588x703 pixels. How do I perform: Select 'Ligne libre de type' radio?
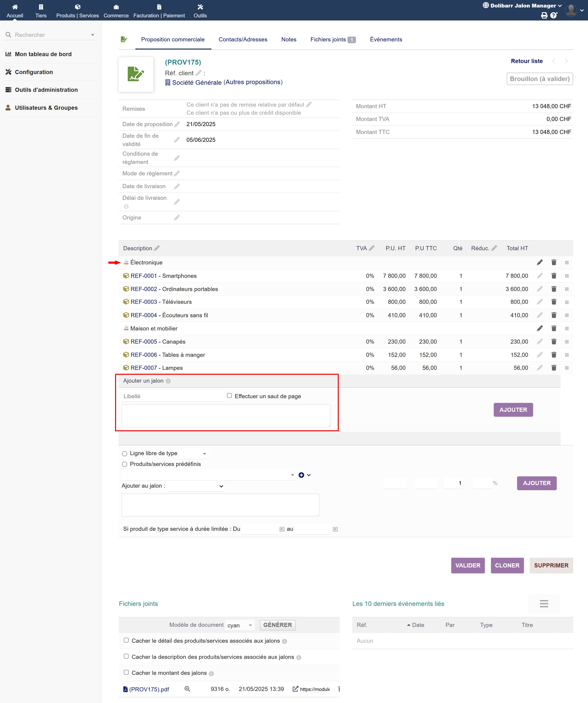(x=125, y=454)
